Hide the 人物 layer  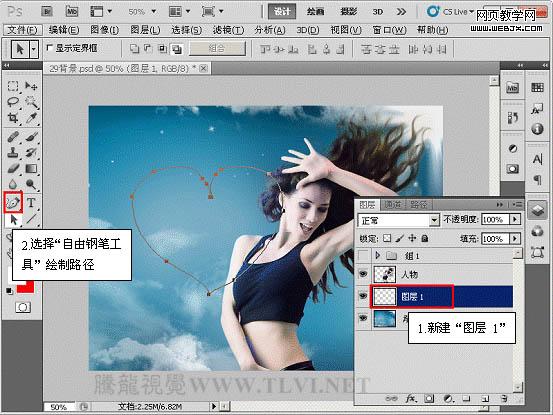363,274
